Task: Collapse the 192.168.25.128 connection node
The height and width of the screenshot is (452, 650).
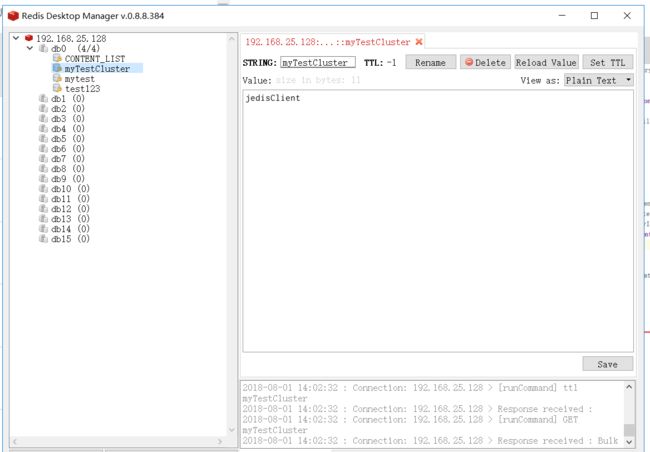Action: point(16,38)
